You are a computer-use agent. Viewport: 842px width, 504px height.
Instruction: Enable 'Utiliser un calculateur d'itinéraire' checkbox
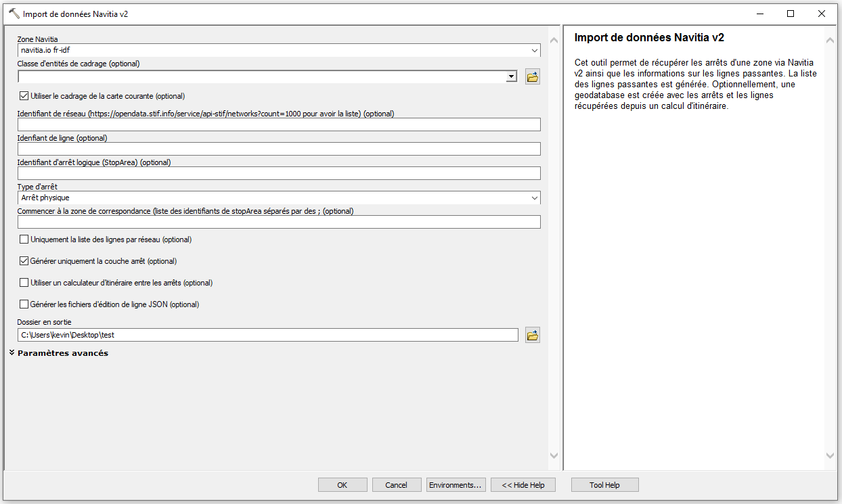click(24, 283)
